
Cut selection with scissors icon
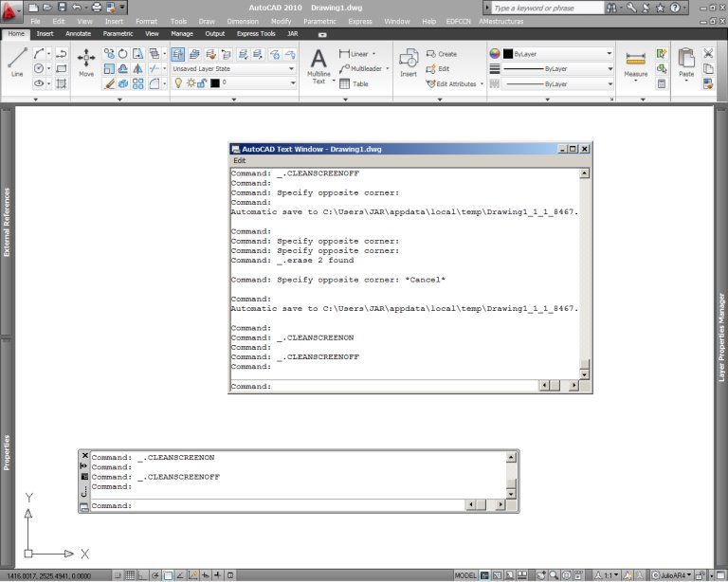tap(708, 53)
